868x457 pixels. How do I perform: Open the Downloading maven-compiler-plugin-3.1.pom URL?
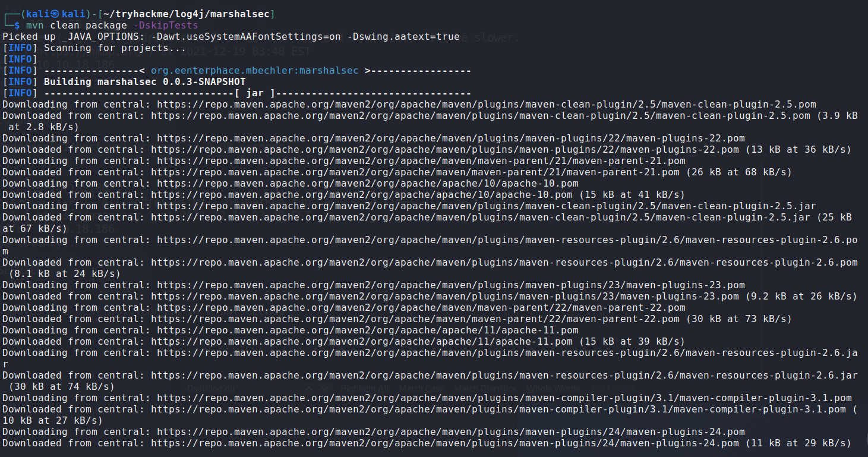click(x=504, y=398)
